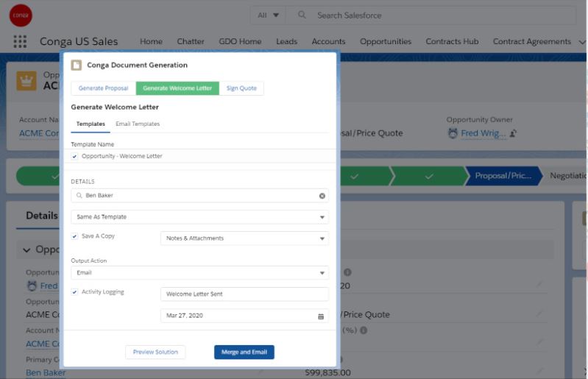The width and height of the screenshot is (588, 379).
Task: Clear the Ben Baker recipient field
Action: (322, 196)
